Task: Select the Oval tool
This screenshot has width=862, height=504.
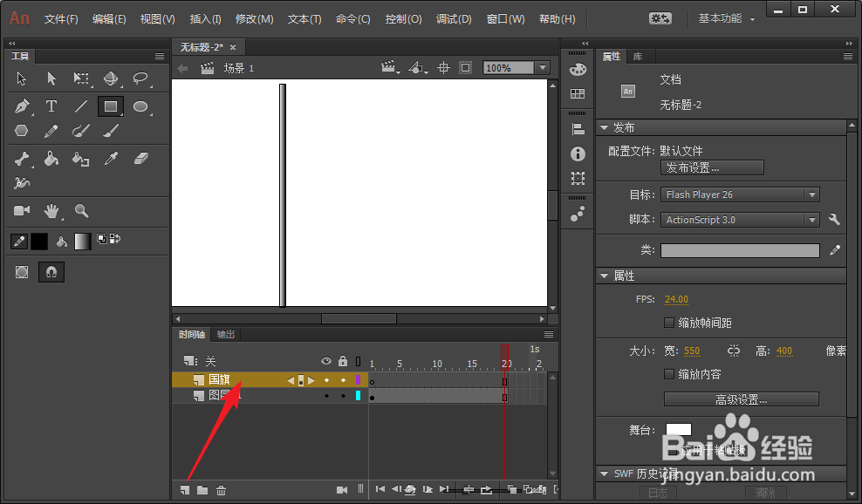Action: [140, 106]
